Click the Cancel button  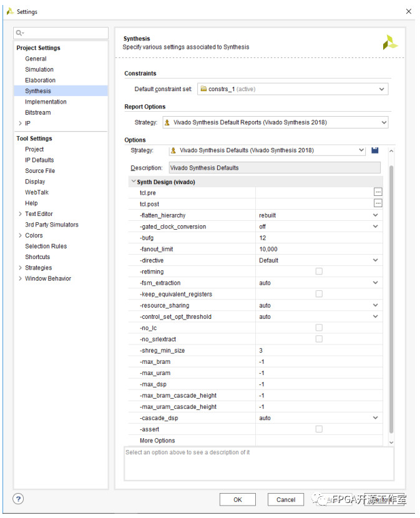click(286, 499)
